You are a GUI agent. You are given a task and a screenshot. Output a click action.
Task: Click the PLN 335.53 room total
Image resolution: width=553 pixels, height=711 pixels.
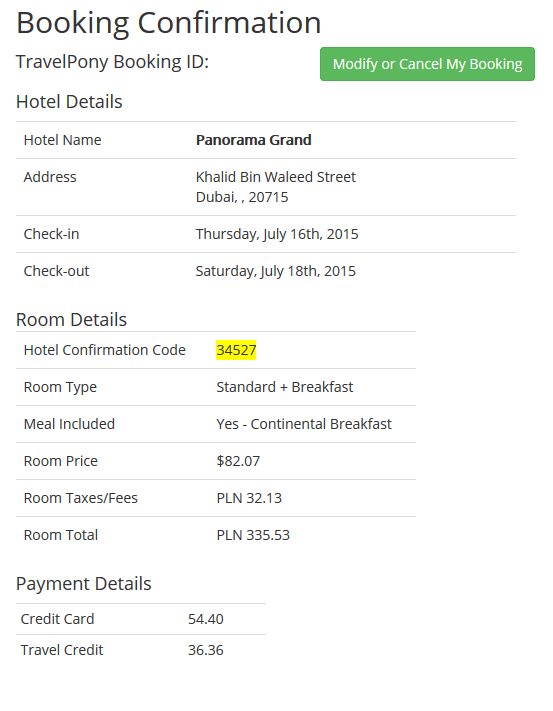point(253,535)
